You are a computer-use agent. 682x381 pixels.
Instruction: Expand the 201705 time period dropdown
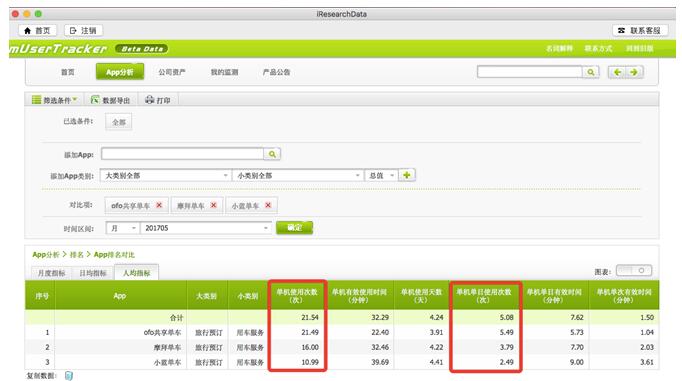(206, 228)
